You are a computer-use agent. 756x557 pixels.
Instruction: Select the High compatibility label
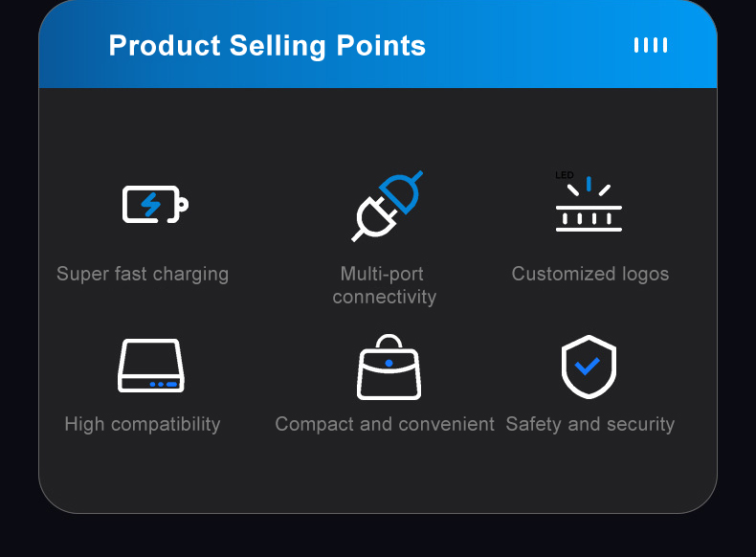[143, 424]
